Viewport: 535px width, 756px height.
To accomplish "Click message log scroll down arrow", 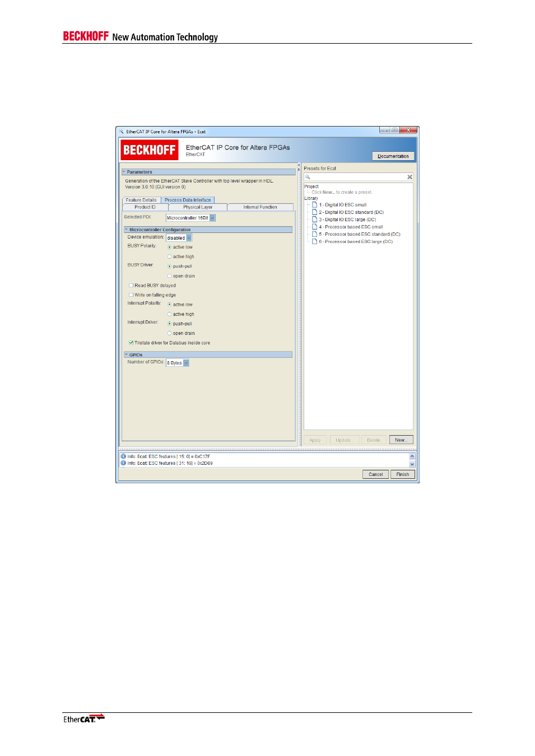I will 412,464.
